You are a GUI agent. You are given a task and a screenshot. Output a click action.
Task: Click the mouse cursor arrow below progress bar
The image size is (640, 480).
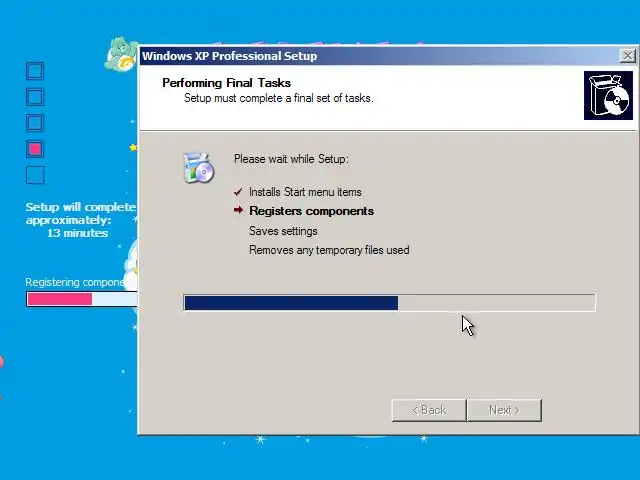click(x=468, y=326)
